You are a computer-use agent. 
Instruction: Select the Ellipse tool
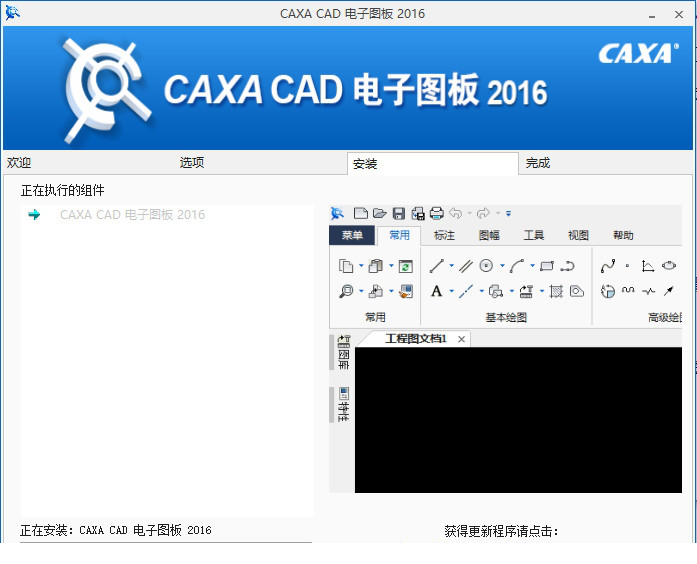(x=669, y=266)
